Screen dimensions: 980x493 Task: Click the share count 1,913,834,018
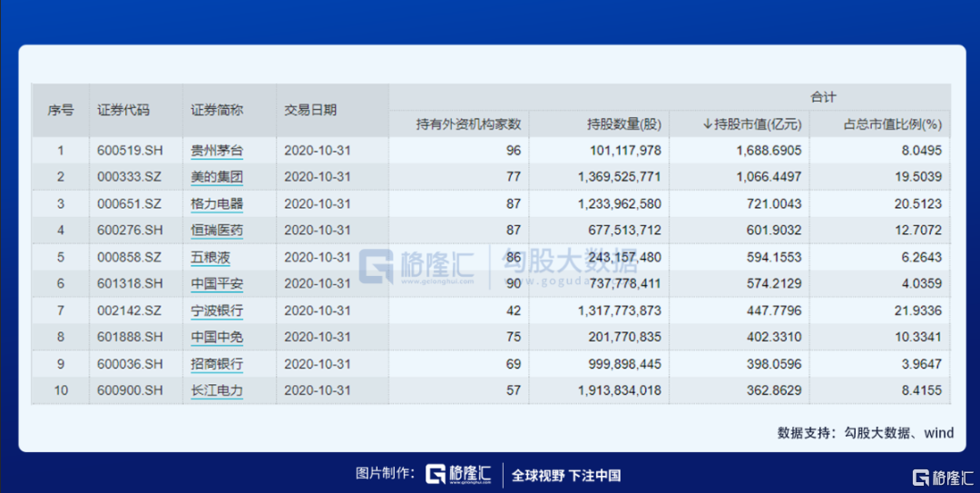click(x=620, y=390)
